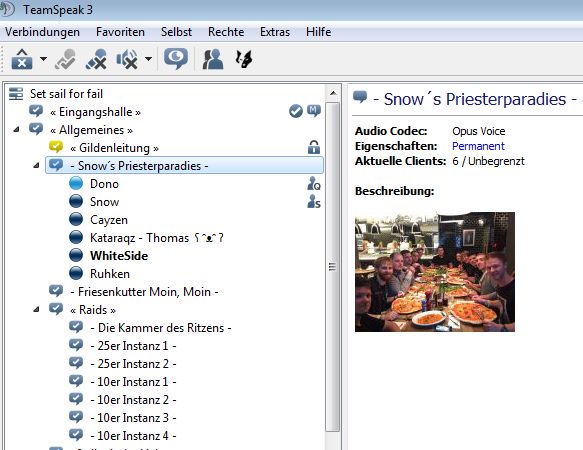
Task: Click the server icon beside Set sail for fail
Action: tap(16, 94)
